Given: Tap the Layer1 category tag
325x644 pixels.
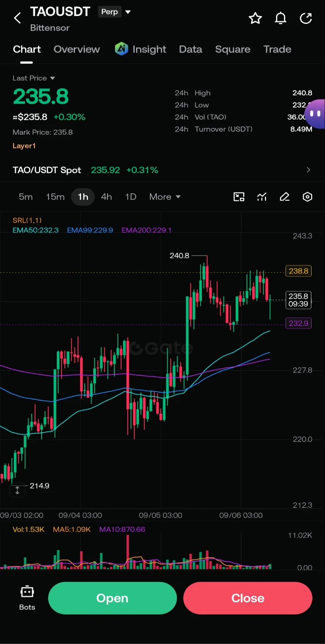Looking at the screenshot, I should click(x=24, y=146).
